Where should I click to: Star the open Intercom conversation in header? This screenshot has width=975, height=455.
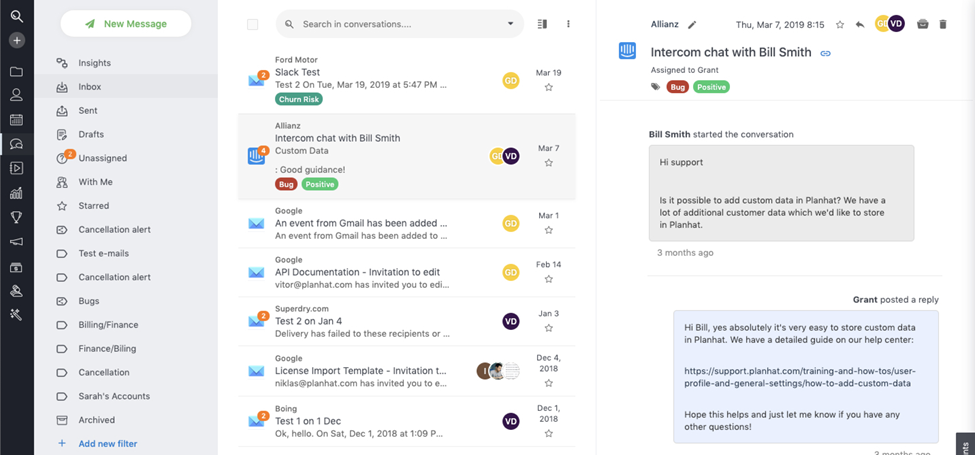coord(839,25)
